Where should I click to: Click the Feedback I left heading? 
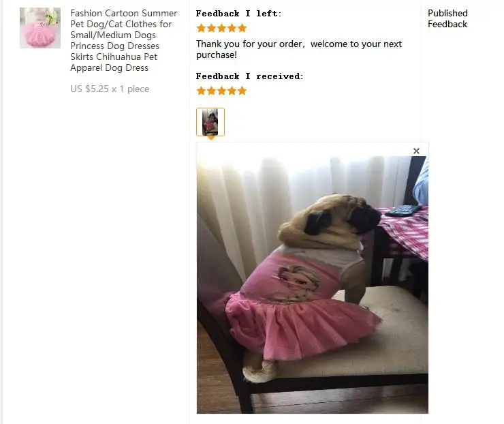(x=238, y=14)
